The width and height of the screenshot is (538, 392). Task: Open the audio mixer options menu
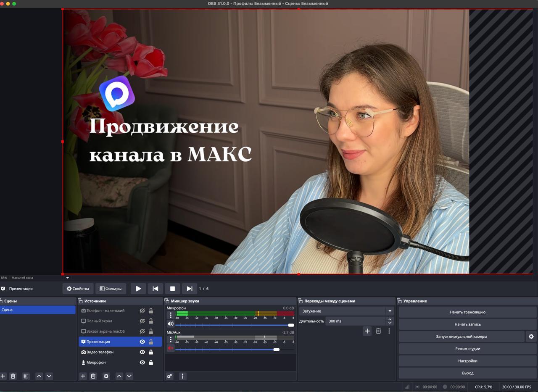pos(182,376)
